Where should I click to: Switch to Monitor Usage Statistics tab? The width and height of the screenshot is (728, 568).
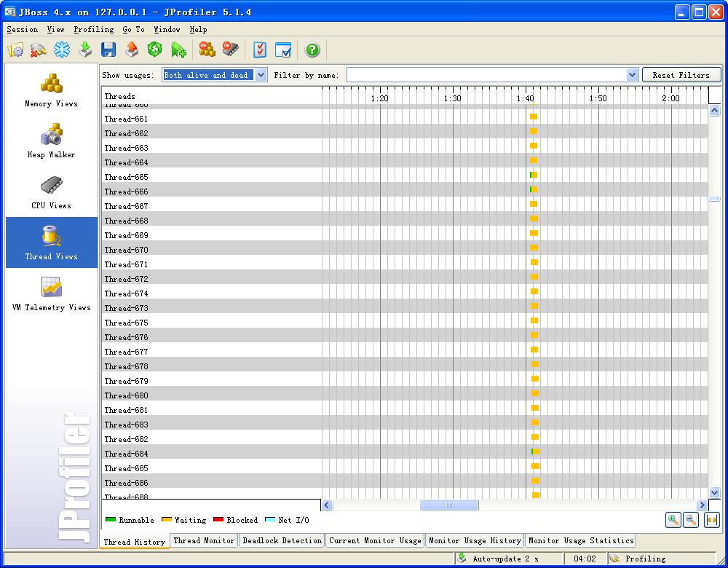click(x=581, y=540)
